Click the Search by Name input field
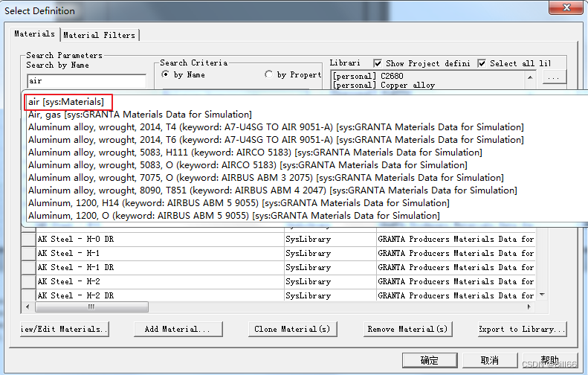 pyautogui.click(x=87, y=80)
